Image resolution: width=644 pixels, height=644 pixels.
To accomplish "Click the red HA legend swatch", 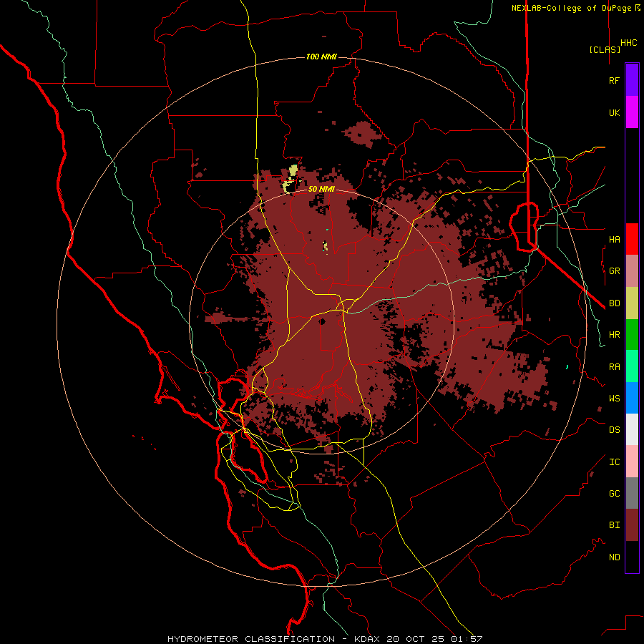I will pos(632,239).
